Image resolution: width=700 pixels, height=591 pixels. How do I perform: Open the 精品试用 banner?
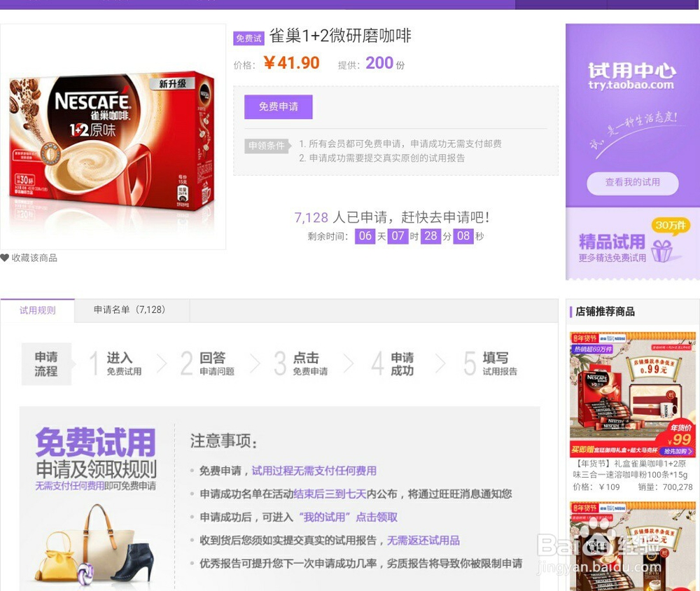pyautogui.click(x=633, y=244)
